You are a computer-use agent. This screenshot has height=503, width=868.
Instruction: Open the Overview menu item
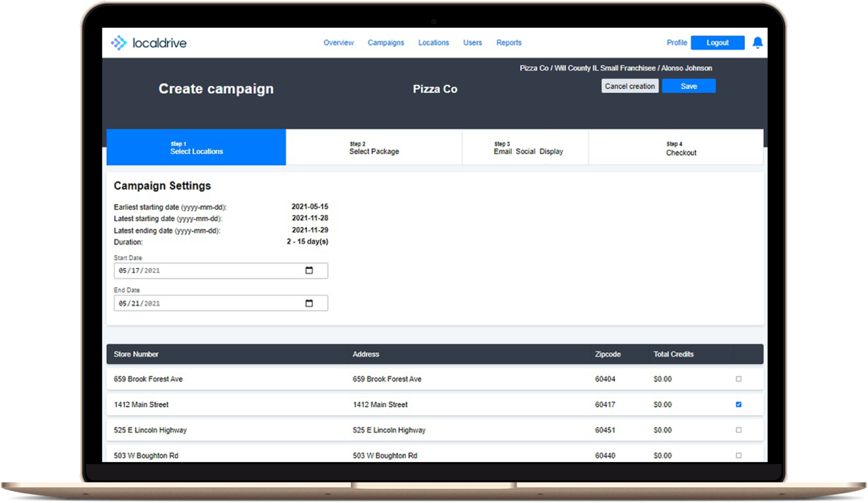(x=338, y=43)
